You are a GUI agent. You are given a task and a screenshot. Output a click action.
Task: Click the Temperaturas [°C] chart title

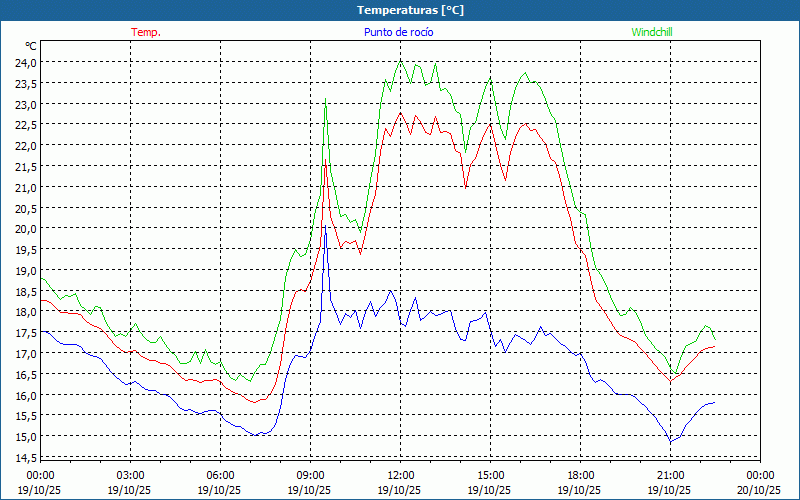[x=410, y=10]
